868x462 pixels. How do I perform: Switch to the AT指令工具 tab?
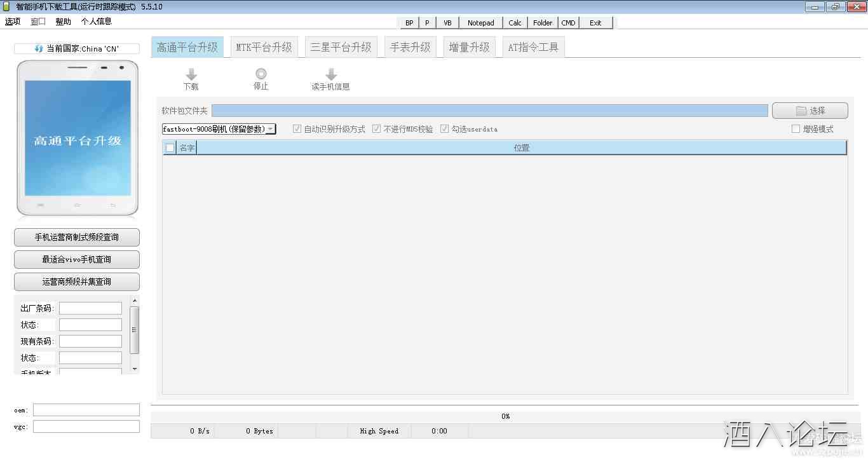pyautogui.click(x=532, y=47)
